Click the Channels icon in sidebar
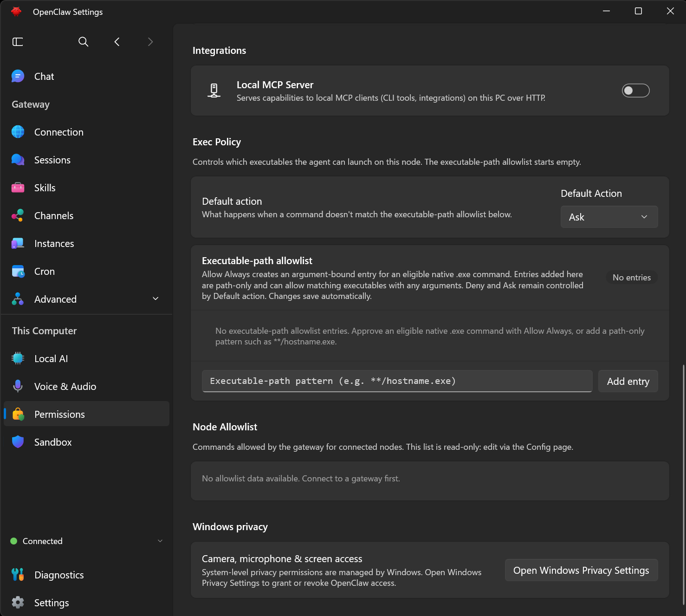Image resolution: width=686 pixels, height=616 pixels. [x=18, y=215]
